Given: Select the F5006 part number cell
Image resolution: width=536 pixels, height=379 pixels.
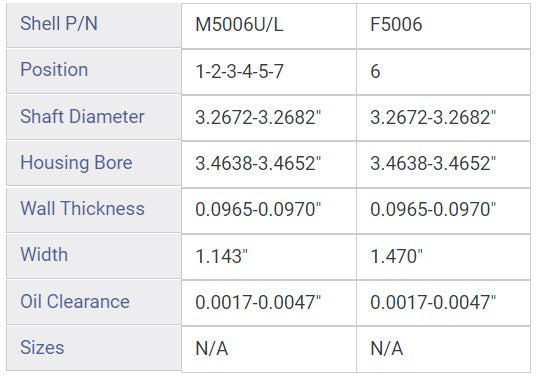Looking at the screenshot, I should pyautogui.click(x=443, y=26).
